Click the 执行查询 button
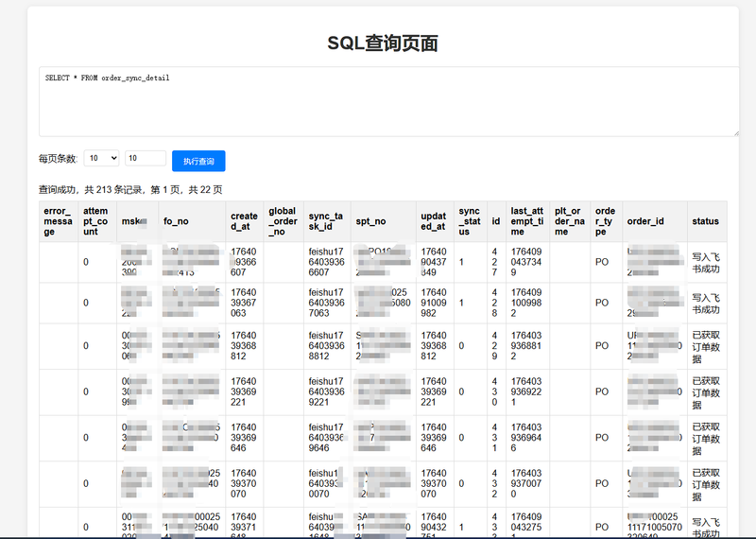Image resolution: width=756 pixels, height=539 pixels. 198,161
